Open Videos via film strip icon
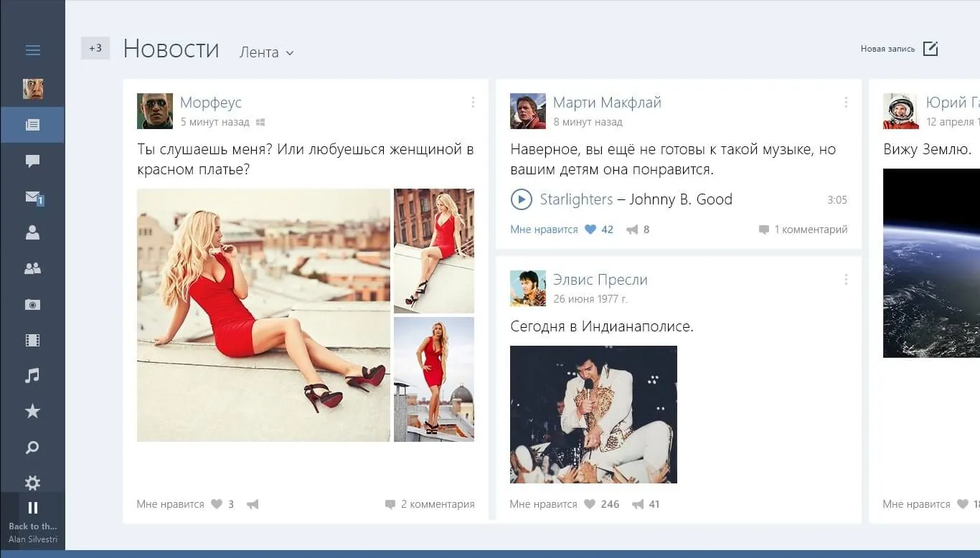The width and height of the screenshot is (980, 558). click(32, 340)
